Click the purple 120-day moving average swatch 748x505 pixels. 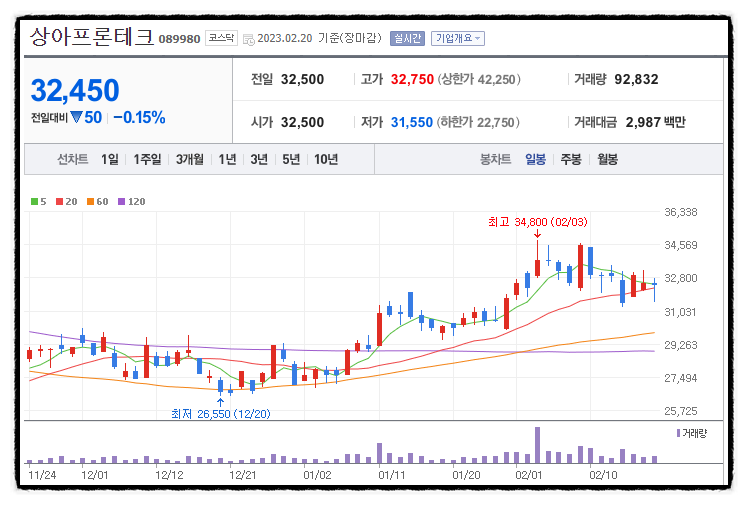tap(121, 202)
